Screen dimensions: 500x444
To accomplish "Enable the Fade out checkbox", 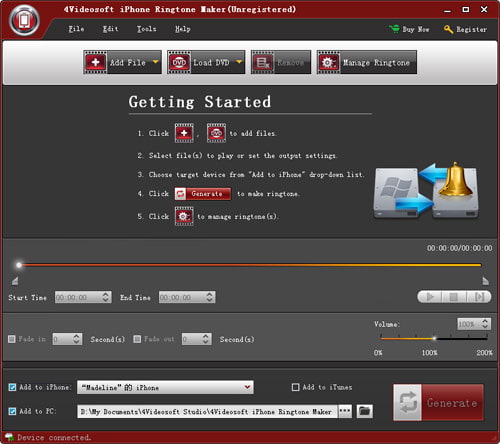I will (137, 339).
